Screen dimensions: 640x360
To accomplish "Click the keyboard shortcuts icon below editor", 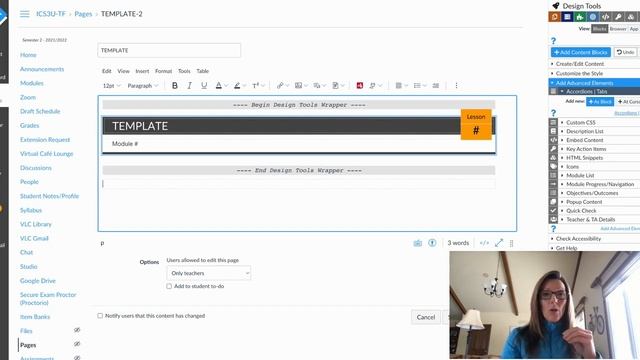I will pyautogui.click(x=418, y=243).
